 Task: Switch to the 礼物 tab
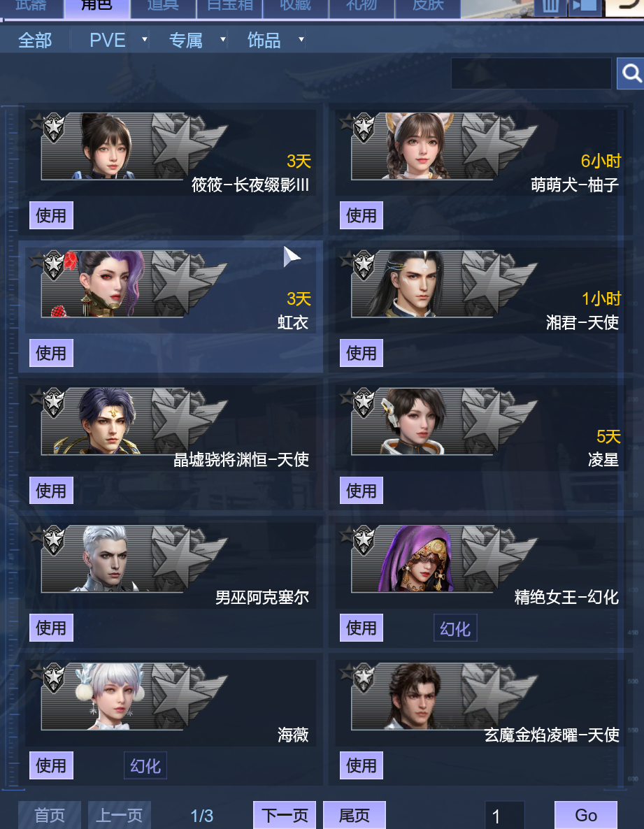coord(362,6)
